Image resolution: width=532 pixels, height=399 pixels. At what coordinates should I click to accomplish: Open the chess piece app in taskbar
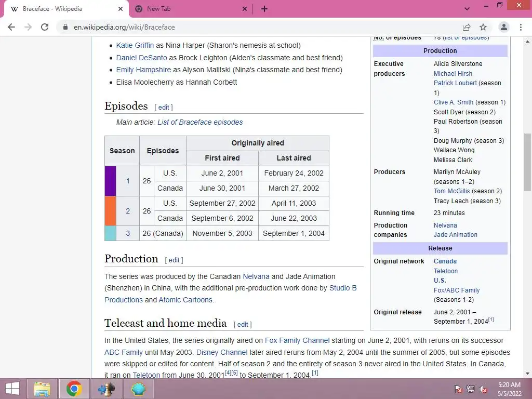106,389
